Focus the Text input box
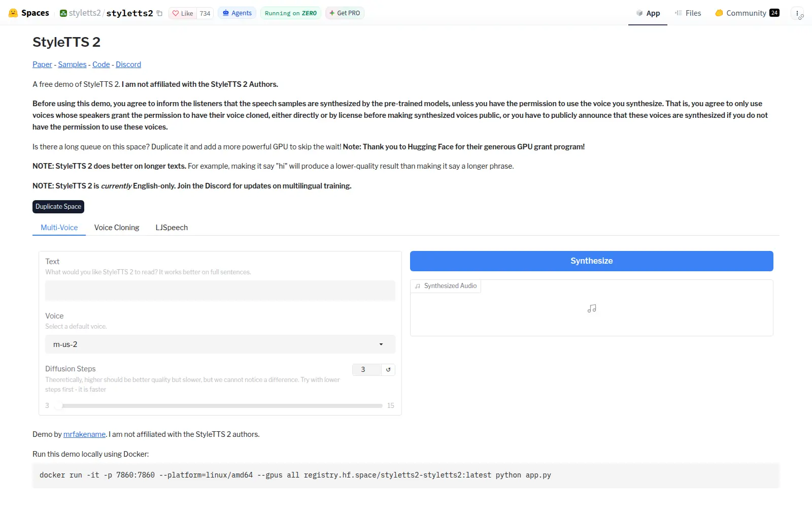 (x=220, y=291)
